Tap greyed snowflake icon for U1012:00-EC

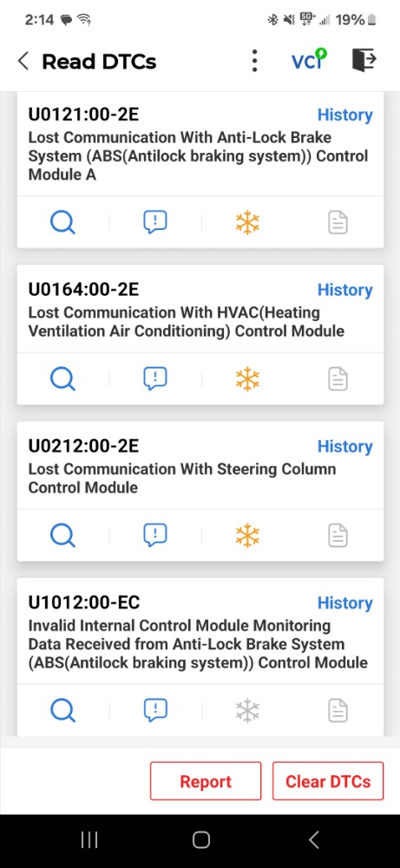pyautogui.click(x=247, y=710)
